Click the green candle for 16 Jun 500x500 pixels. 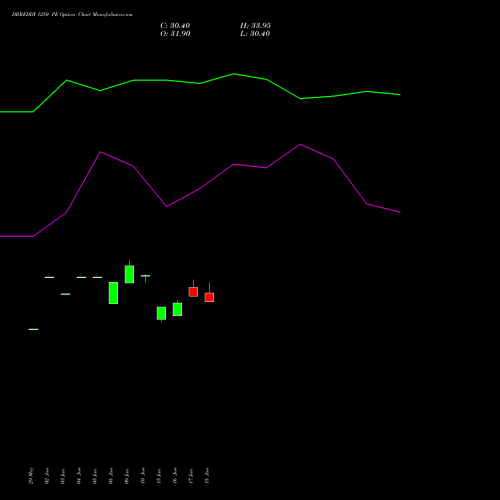click(177, 309)
